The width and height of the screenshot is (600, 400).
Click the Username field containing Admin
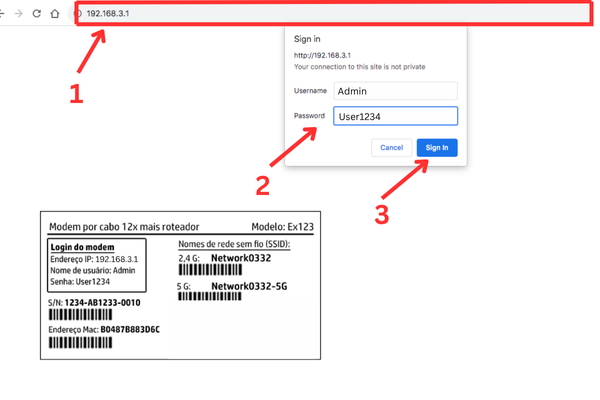(396, 91)
